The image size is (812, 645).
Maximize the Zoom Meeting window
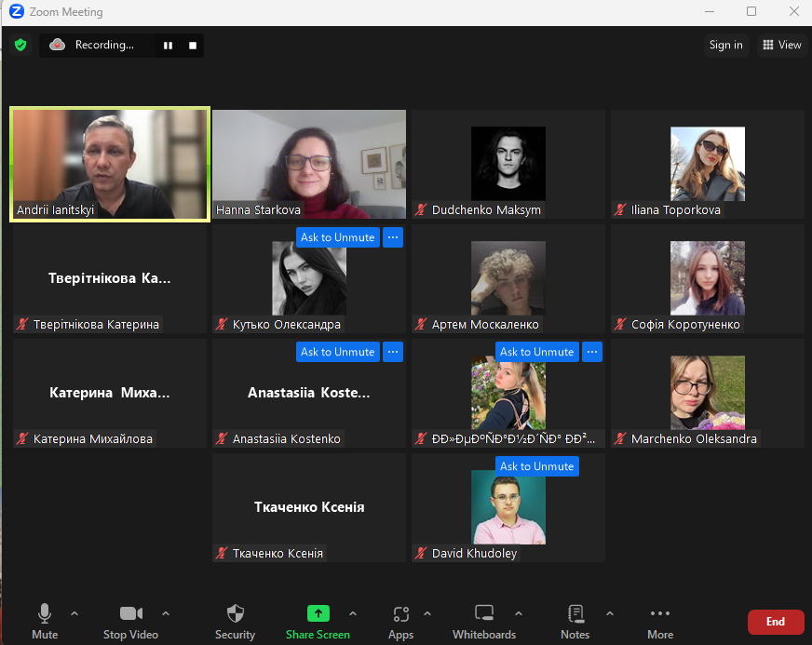tap(751, 11)
